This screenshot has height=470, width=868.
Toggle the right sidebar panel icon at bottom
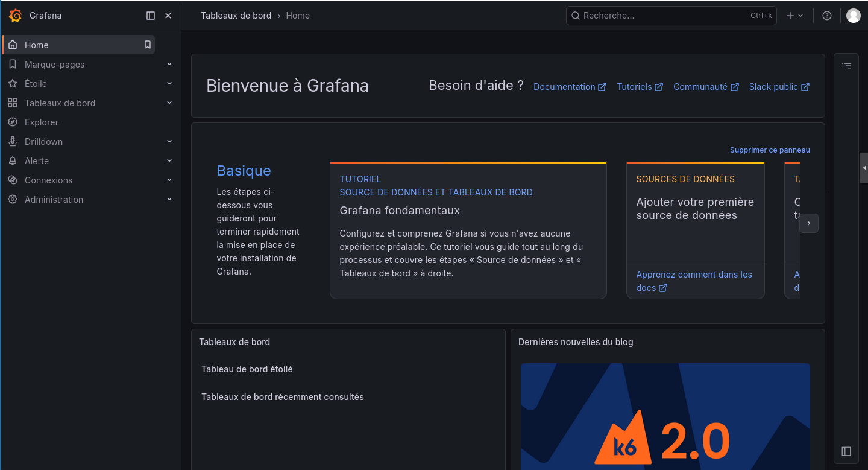point(846,451)
